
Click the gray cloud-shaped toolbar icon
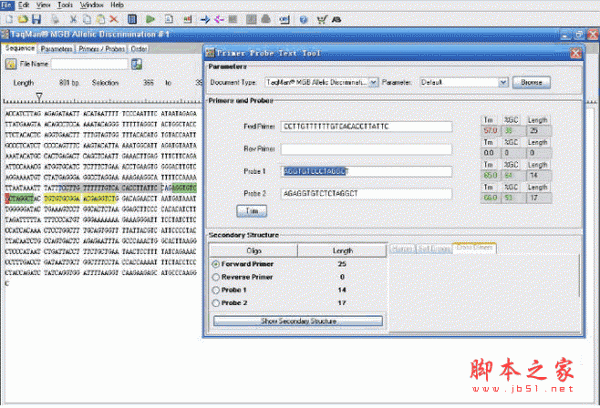tap(266, 19)
